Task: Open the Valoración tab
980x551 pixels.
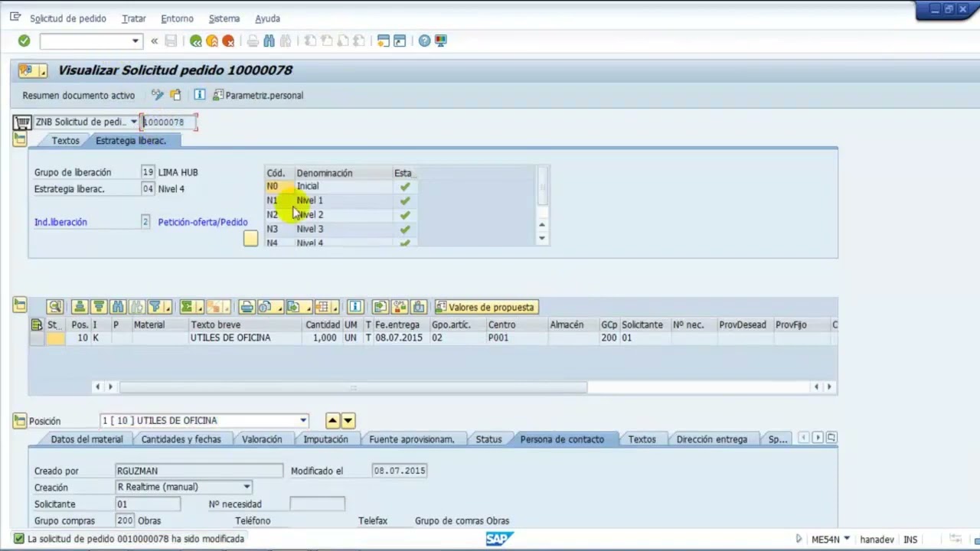Action: point(262,439)
